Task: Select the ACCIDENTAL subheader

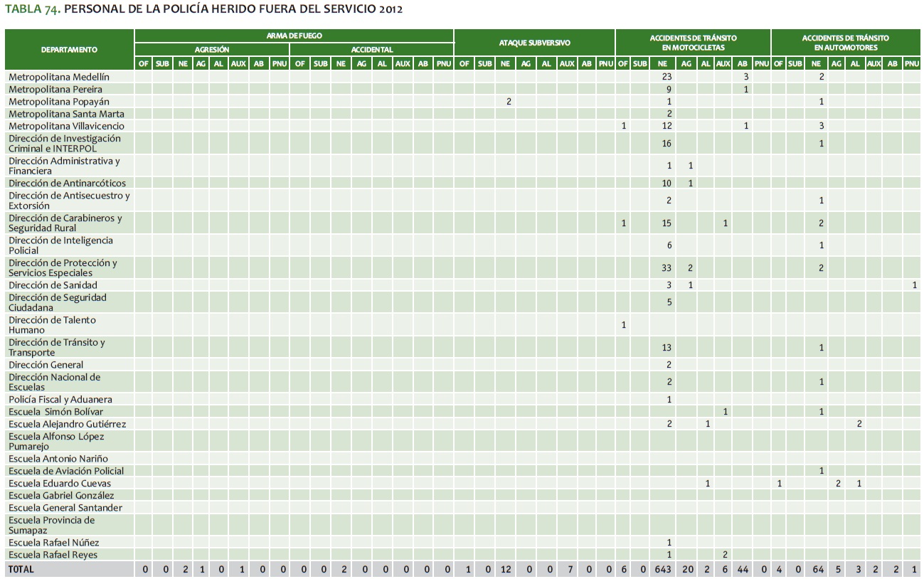Action: click(x=371, y=50)
